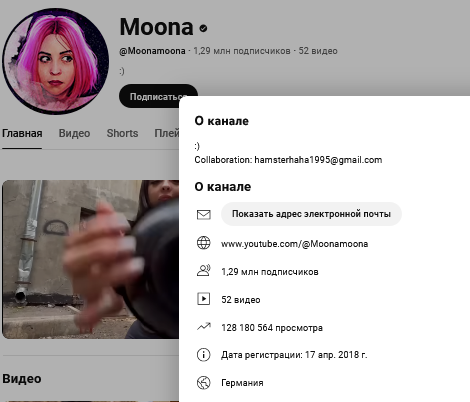This screenshot has height=402, width=470.
Task: Click the earth icon beside Германия
Action: click(203, 383)
